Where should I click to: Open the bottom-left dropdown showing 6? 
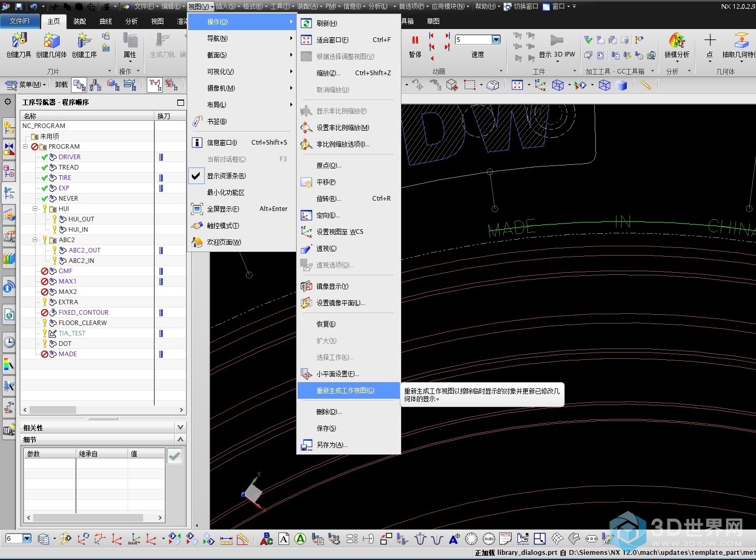pos(27,539)
